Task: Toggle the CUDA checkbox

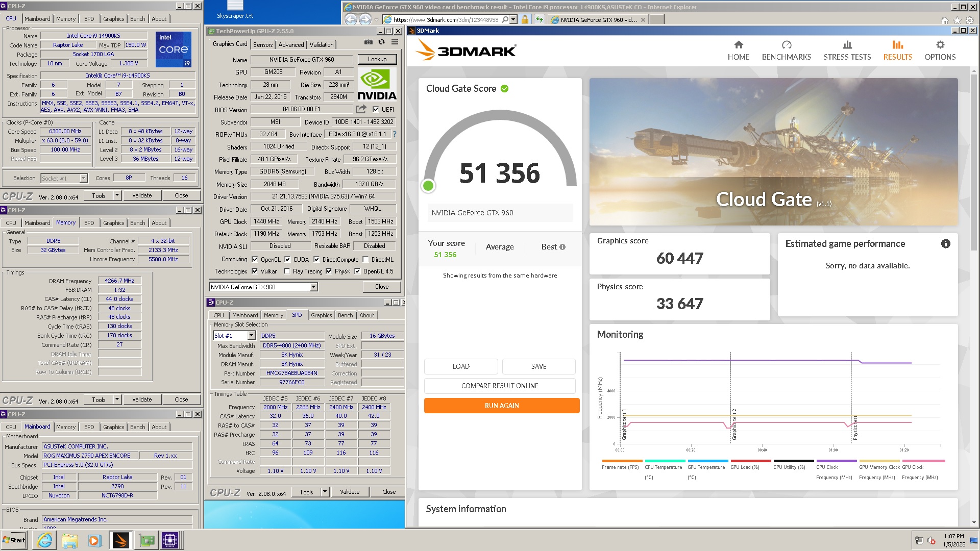Action: click(x=287, y=259)
